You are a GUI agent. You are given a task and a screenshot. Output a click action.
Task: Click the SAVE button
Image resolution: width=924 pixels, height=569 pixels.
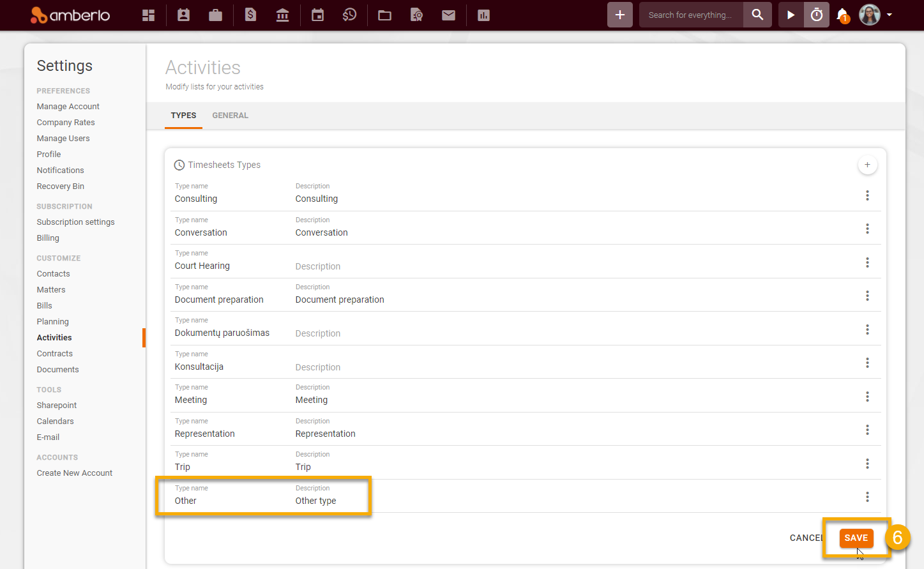click(856, 538)
